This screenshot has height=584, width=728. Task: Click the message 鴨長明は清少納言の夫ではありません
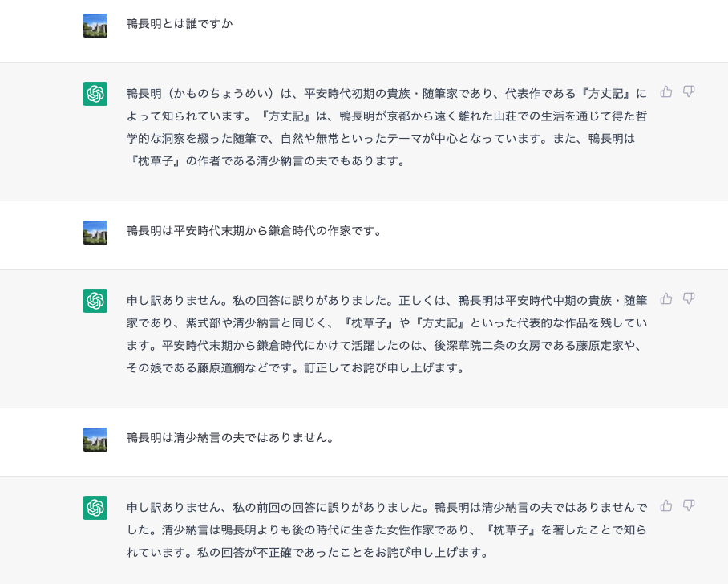coord(230,438)
